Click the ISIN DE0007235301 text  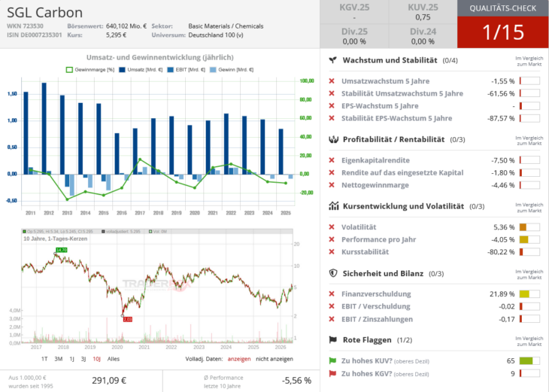pyautogui.click(x=35, y=35)
